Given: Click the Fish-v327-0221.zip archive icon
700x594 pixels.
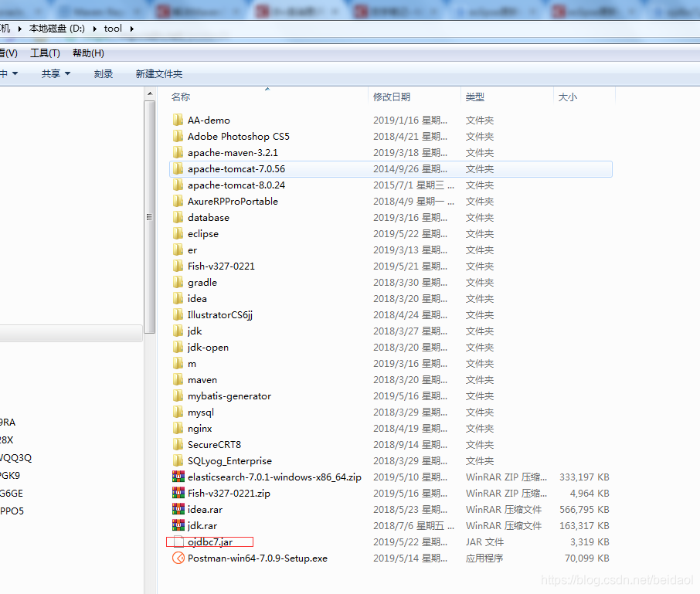Looking at the screenshot, I should (178, 493).
